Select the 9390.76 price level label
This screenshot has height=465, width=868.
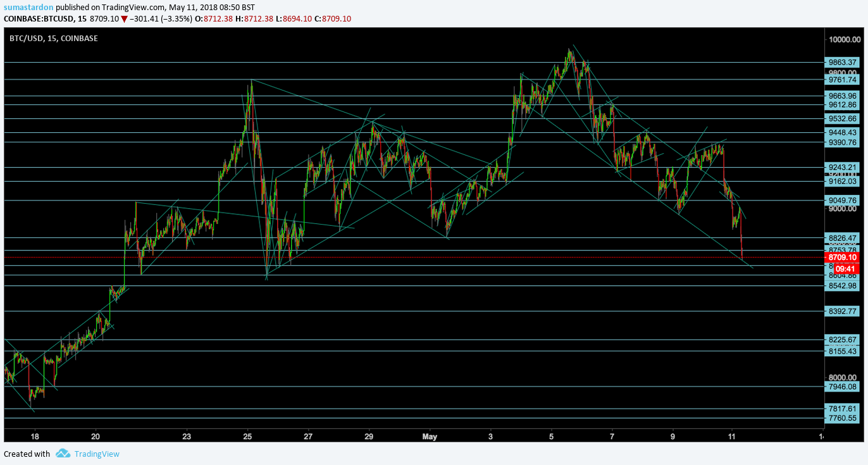click(x=843, y=142)
